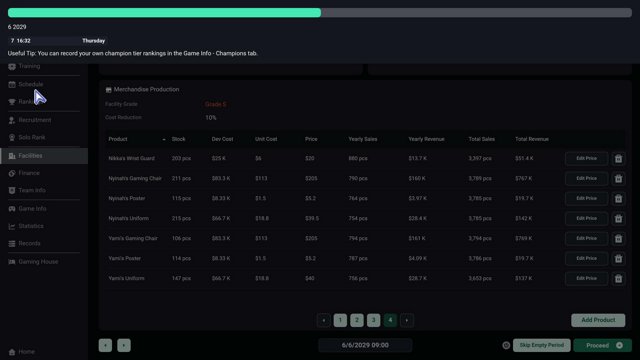640x360 pixels.
Task: Go back with the bottom left arrow button
Action: pos(105,345)
